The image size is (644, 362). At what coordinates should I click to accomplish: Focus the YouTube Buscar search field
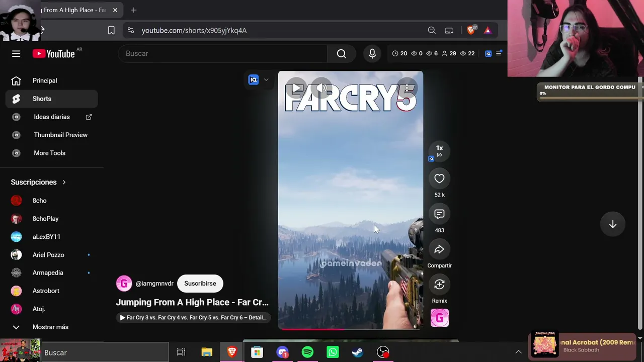coord(223,53)
